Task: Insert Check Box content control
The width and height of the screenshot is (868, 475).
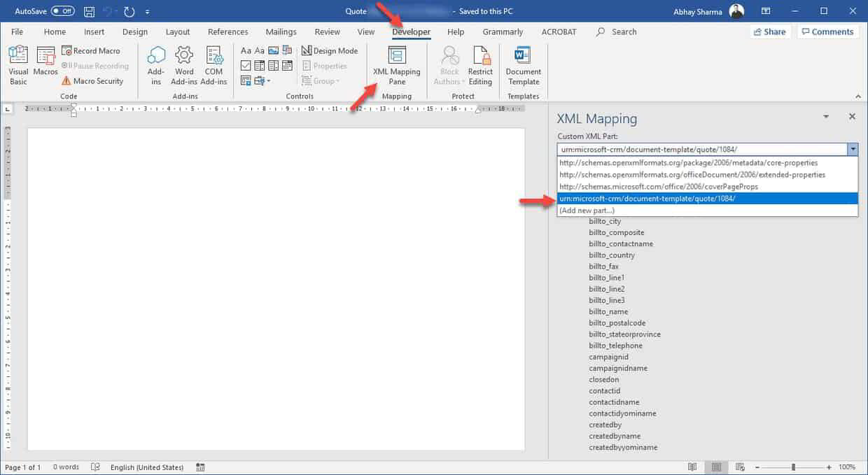Action: (x=246, y=66)
